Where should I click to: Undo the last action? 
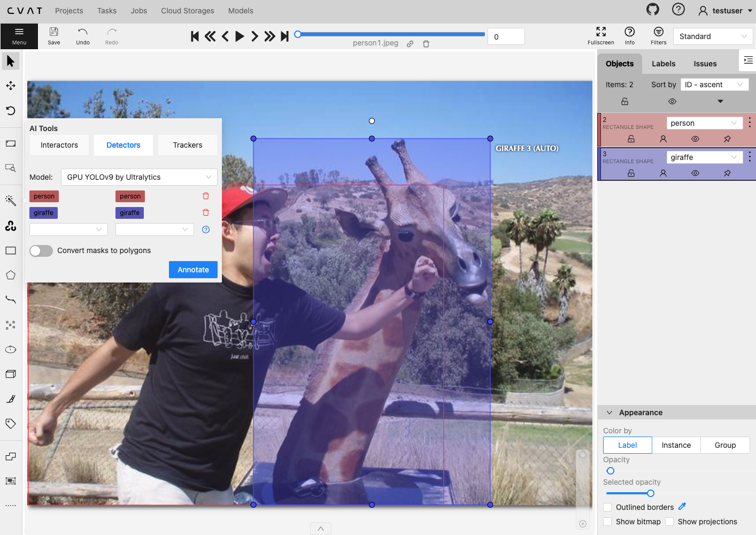pyautogui.click(x=83, y=36)
